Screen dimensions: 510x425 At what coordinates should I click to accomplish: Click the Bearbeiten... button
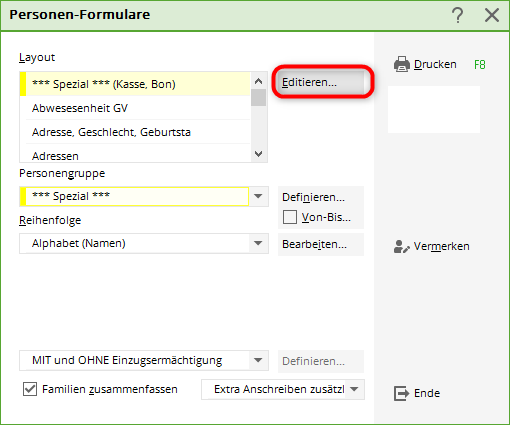(x=321, y=244)
